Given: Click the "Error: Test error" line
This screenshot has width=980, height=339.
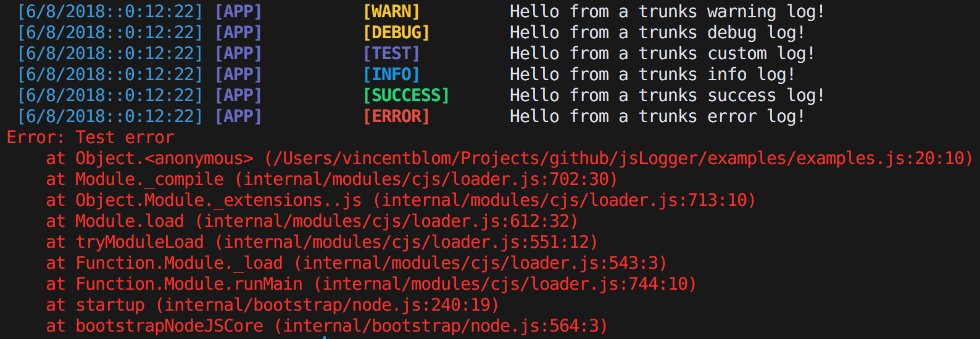Looking at the screenshot, I should click(x=91, y=137).
